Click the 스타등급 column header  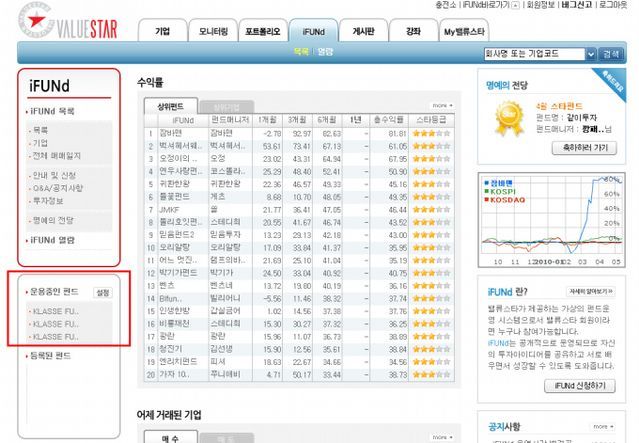pos(431,120)
